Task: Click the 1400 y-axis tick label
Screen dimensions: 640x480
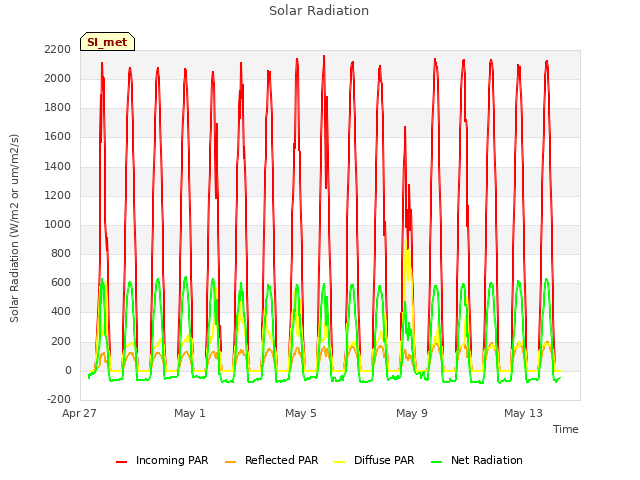Action: point(58,167)
